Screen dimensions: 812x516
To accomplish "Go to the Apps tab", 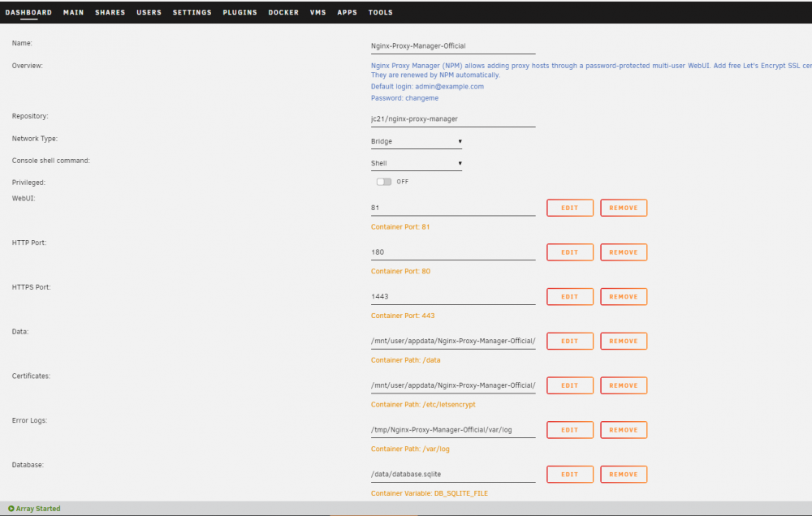I will pos(347,12).
